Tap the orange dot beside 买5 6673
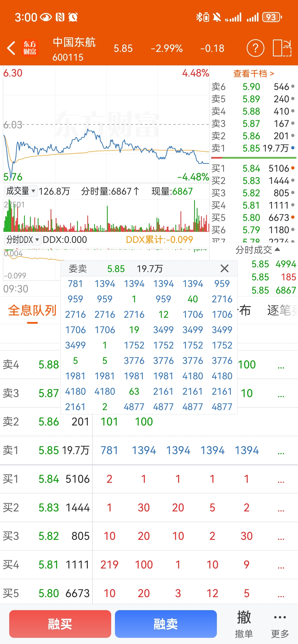Screen dimensions: 298x644 (x=293, y=217)
